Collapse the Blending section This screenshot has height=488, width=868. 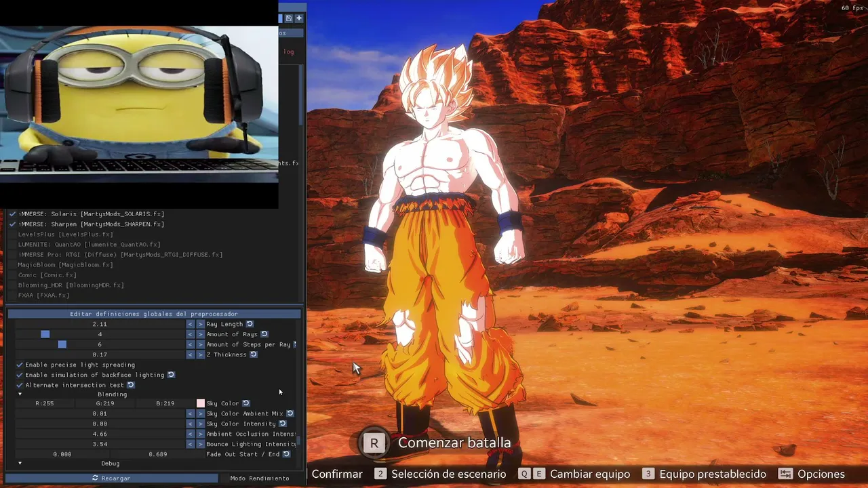[20, 394]
